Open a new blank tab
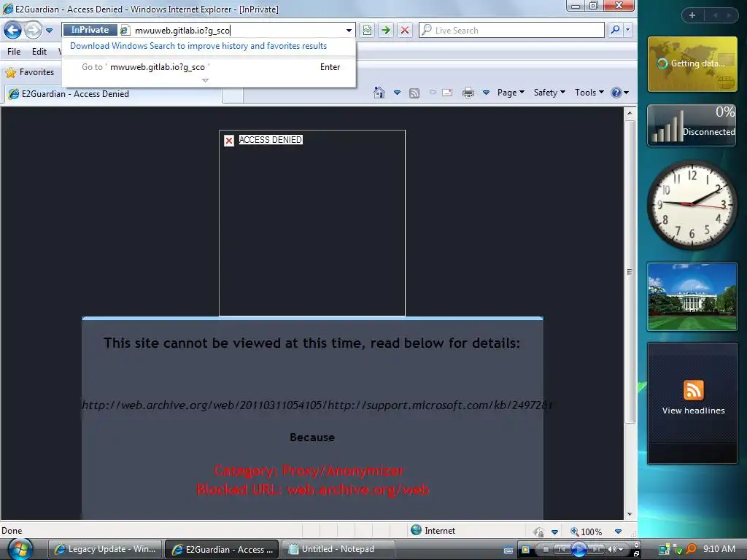This screenshot has width=747, height=560. click(233, 95)
